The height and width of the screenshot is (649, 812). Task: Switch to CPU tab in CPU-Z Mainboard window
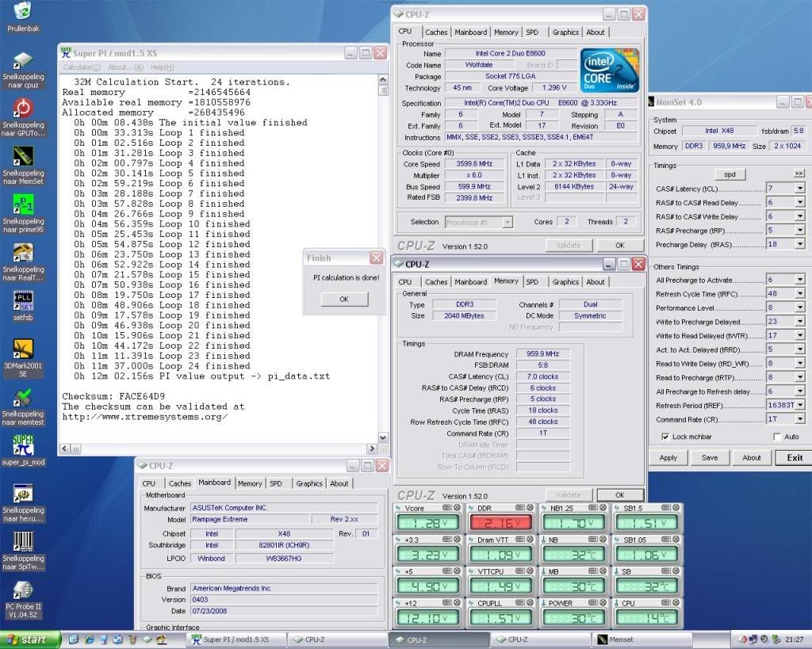click(148, 483)
